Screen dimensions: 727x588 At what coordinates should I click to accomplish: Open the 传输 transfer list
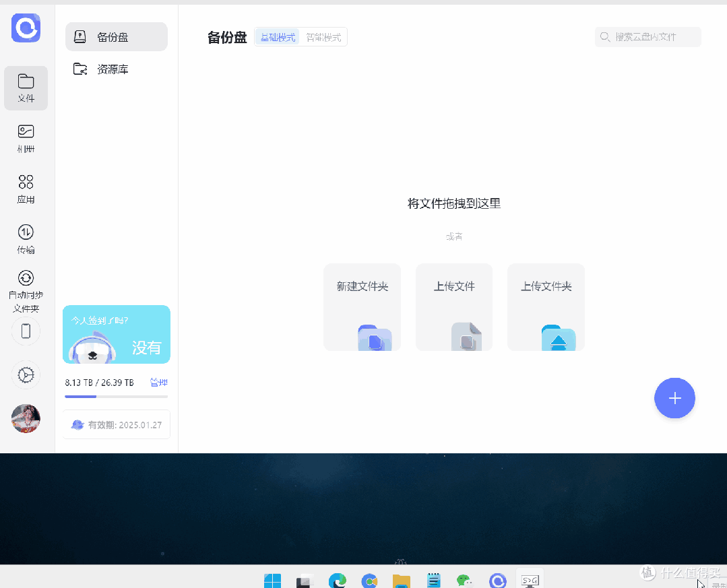click(x=26, y=240)
